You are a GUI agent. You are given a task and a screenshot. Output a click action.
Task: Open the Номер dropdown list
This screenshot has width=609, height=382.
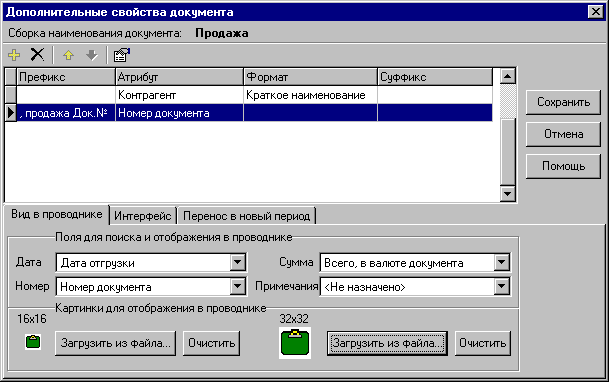click(237, 287)
